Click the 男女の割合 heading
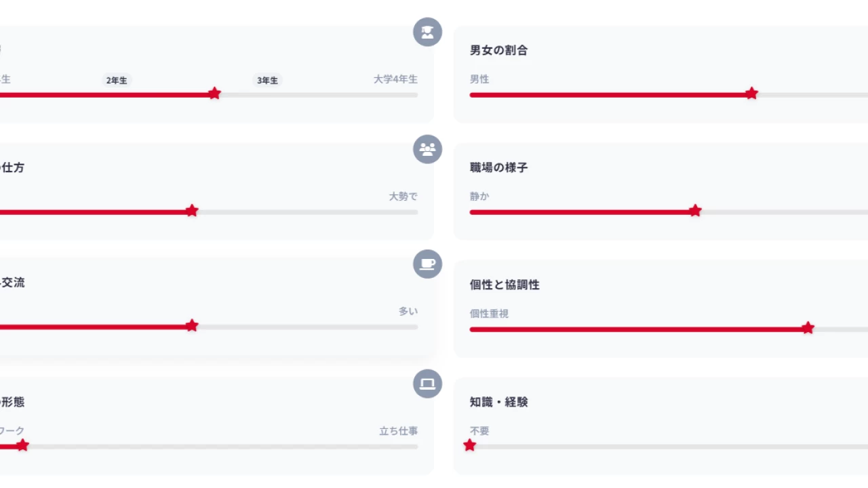Viewport: 868px width, 488px height. [498, 50]
